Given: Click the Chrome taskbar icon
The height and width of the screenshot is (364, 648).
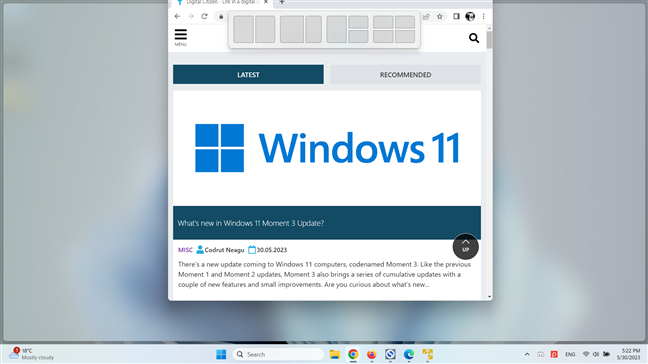Looking at the screenshot, I should pyautogui.click(x=353, y=354).
